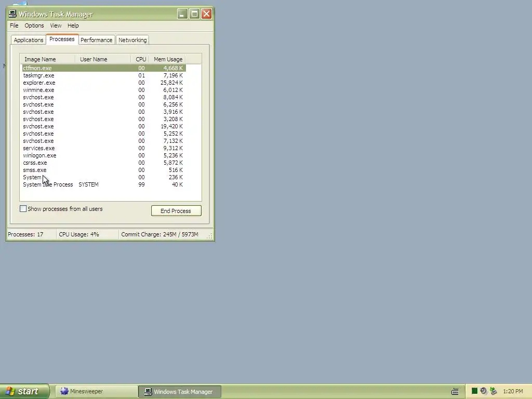532x399 pixels.
Task: Open the Windows start menu
Action: pyautogui.click(x=24, y=391)
